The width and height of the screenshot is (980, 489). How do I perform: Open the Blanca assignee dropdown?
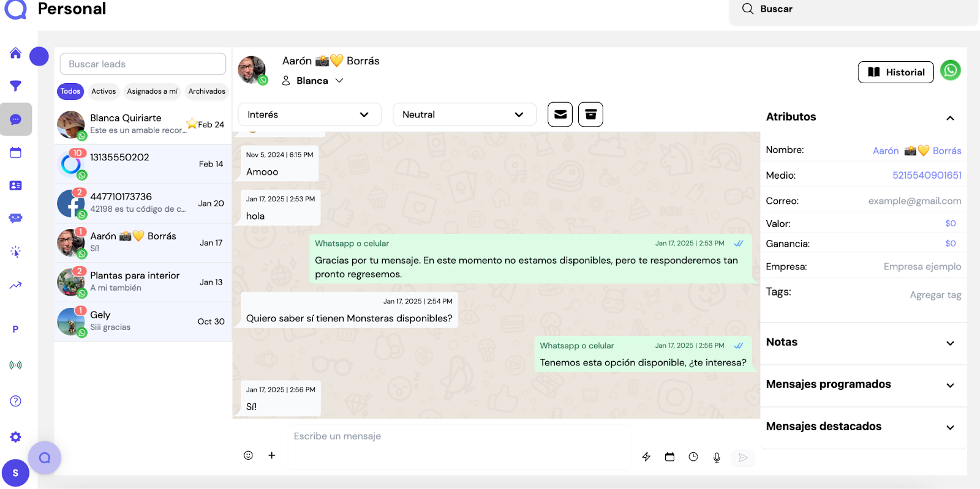312,81
